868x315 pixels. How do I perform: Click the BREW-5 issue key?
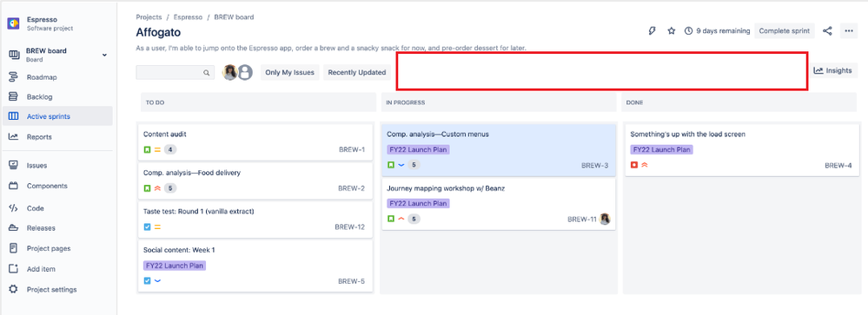352,281
